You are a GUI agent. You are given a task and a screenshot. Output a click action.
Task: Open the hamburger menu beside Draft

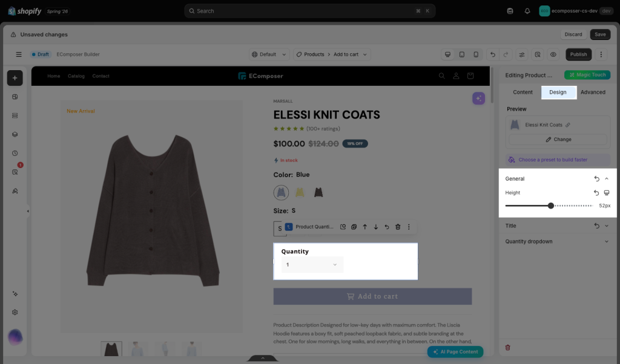[19, 54]
